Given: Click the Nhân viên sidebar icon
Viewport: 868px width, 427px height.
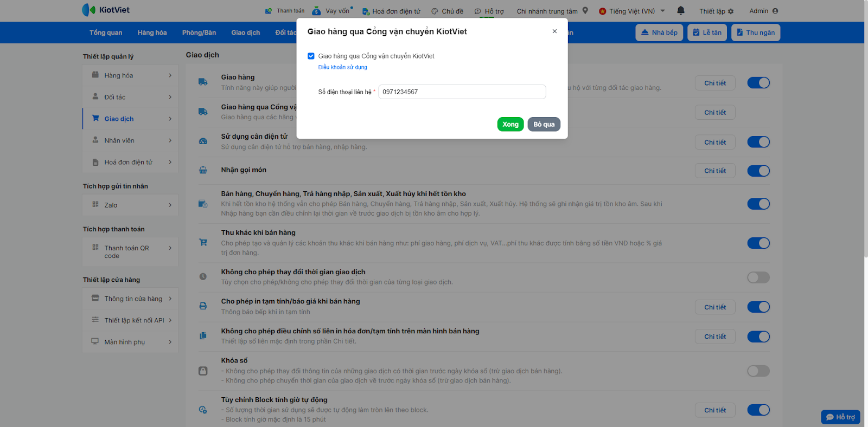Looking at the screenshot, I should (95, 140).
